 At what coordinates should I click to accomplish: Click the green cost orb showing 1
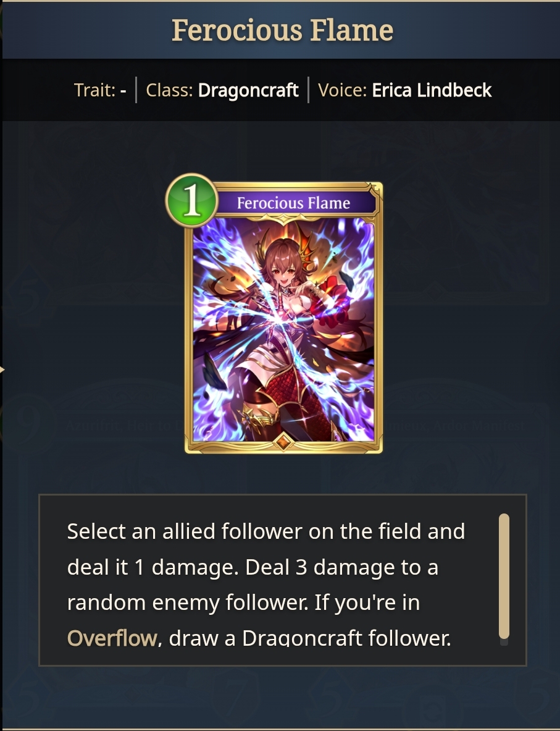[191, 200]
